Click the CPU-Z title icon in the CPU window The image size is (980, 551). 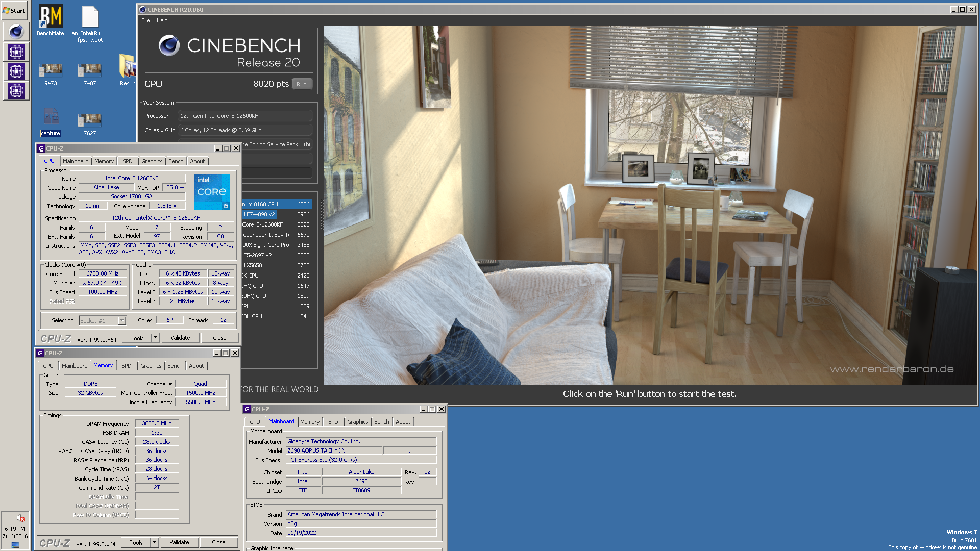41,148
